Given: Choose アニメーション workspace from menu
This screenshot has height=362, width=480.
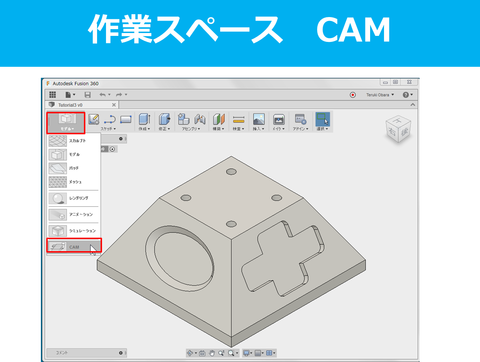Looking at the screenshot, I should pos(74,215).
